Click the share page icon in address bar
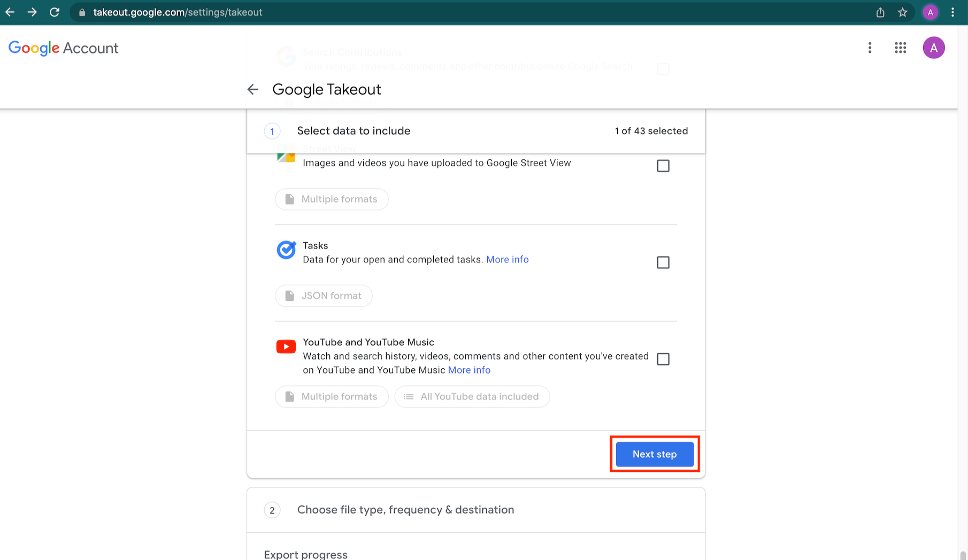 pyautogui.click(x=880, y=12)
